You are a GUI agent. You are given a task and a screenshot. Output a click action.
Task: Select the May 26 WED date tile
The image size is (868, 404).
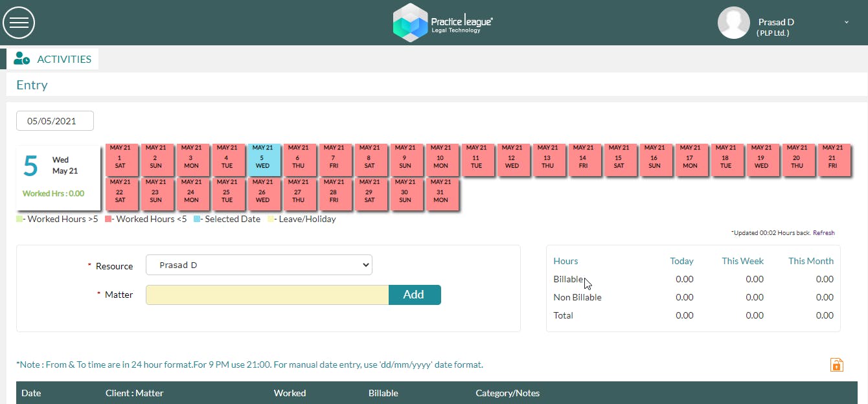262,194
